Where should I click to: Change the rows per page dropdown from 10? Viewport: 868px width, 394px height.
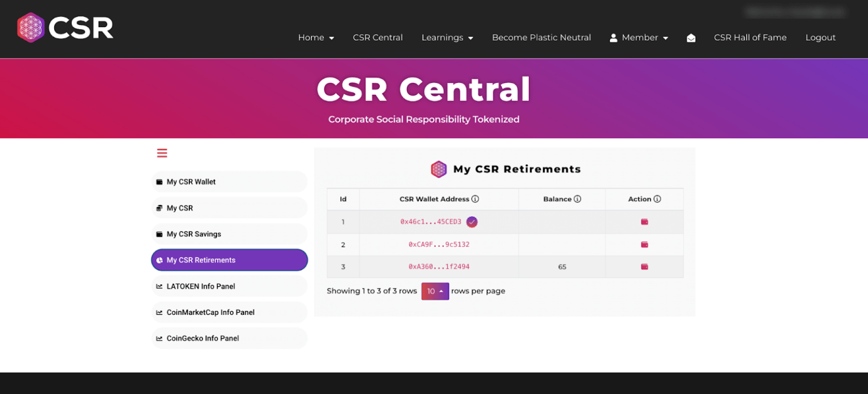coord(435,291)
